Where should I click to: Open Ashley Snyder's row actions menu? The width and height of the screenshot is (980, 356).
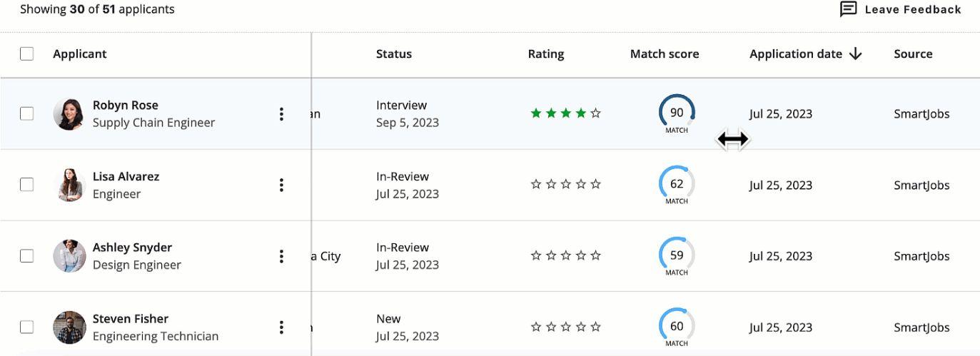pos(282,256)
